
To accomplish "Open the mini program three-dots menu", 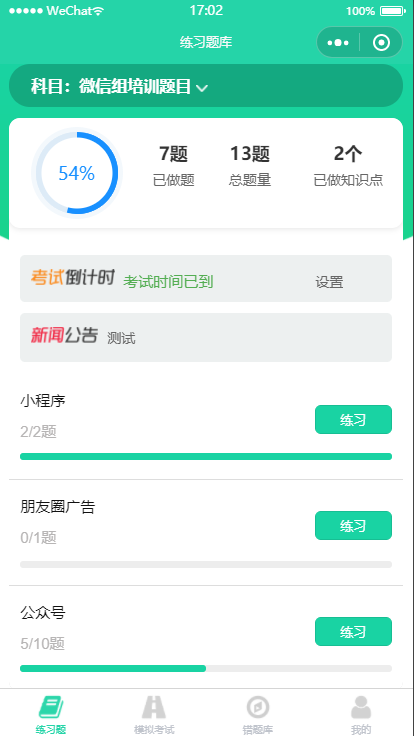I will click(x=338, y=43).
